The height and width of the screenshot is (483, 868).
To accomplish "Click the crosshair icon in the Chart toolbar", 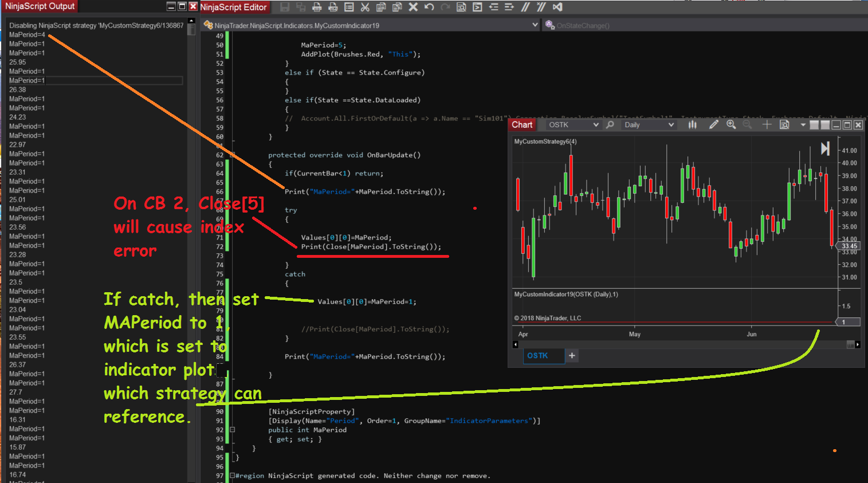I will point(767,124).
